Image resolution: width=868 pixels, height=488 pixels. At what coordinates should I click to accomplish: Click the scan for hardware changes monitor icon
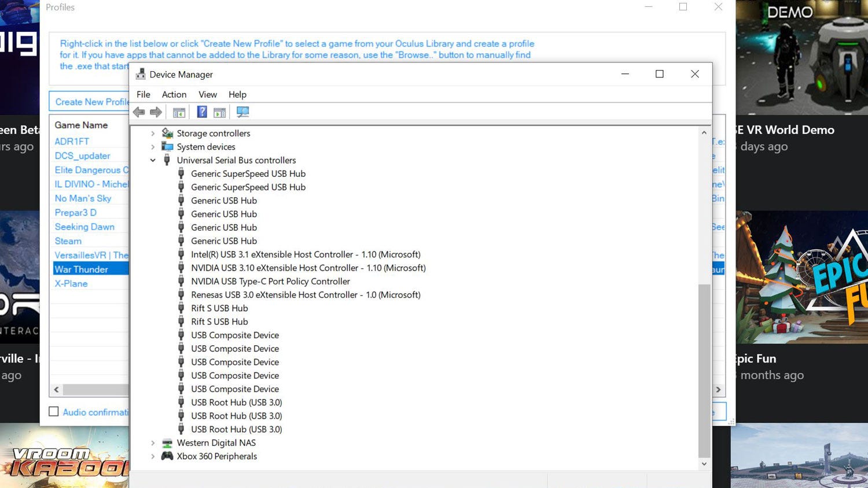click(x=243, y=112)
